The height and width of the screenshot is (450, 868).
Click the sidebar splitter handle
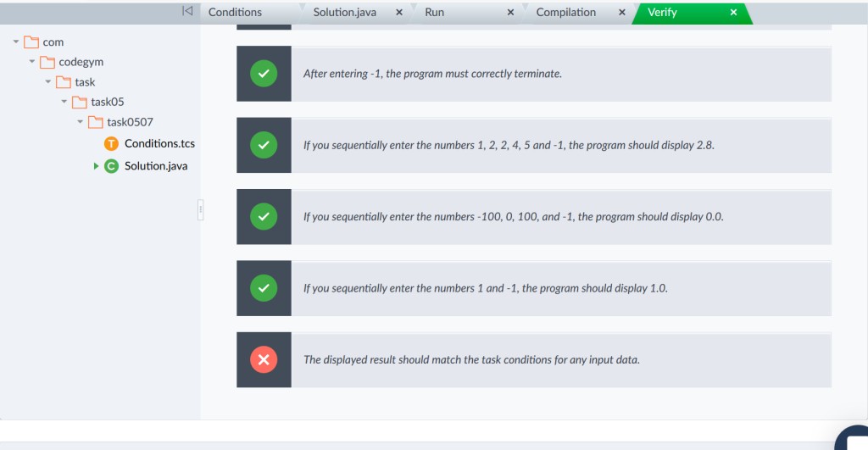(x=200, y=210)
